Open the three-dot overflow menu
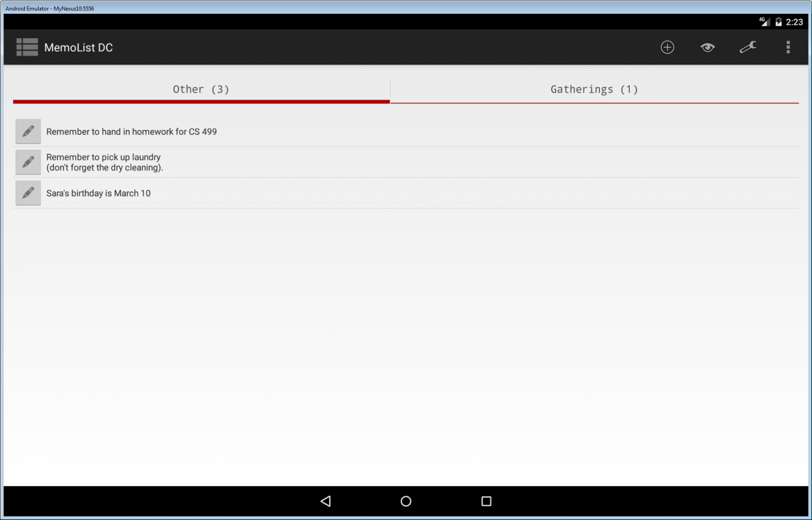Screen dimensions: 812x520 pos(788,47)
